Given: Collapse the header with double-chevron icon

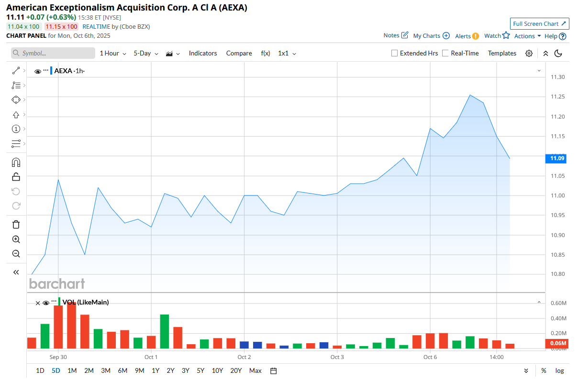Looking at the screenshot, I should pos(545,54).
